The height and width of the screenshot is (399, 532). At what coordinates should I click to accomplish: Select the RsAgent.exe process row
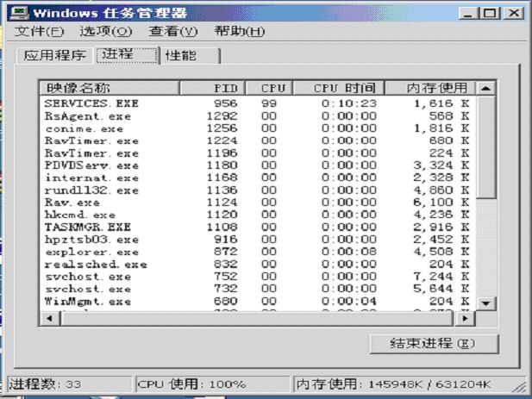point(258,116)
